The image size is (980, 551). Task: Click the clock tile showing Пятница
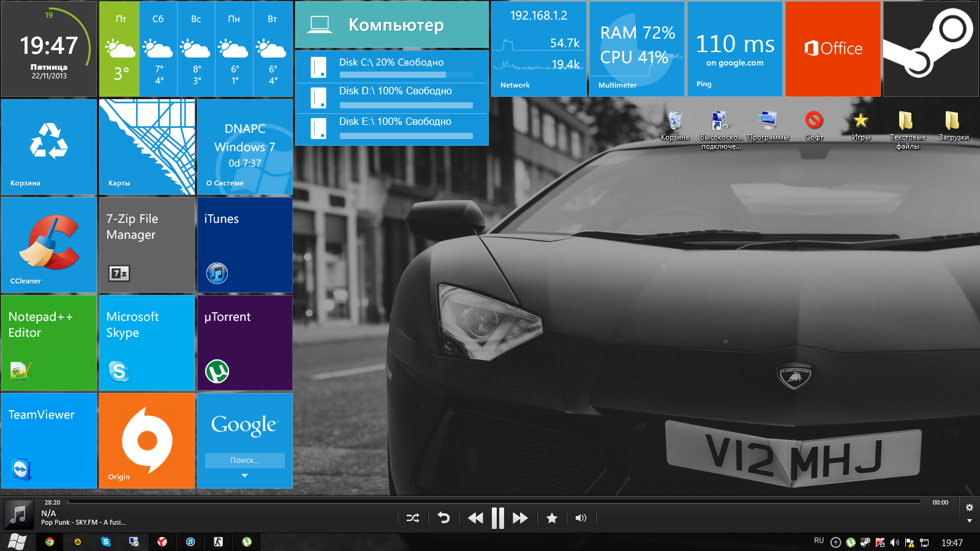point(49,49)
